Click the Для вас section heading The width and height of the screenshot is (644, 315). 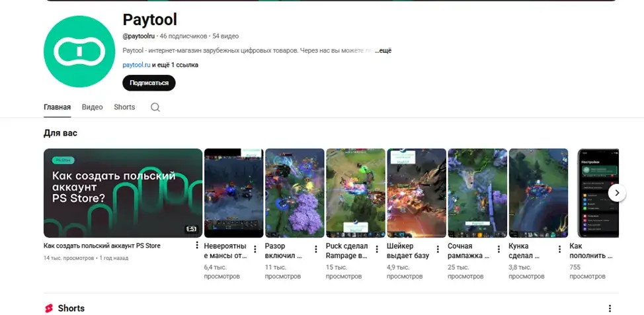point(60,133)
